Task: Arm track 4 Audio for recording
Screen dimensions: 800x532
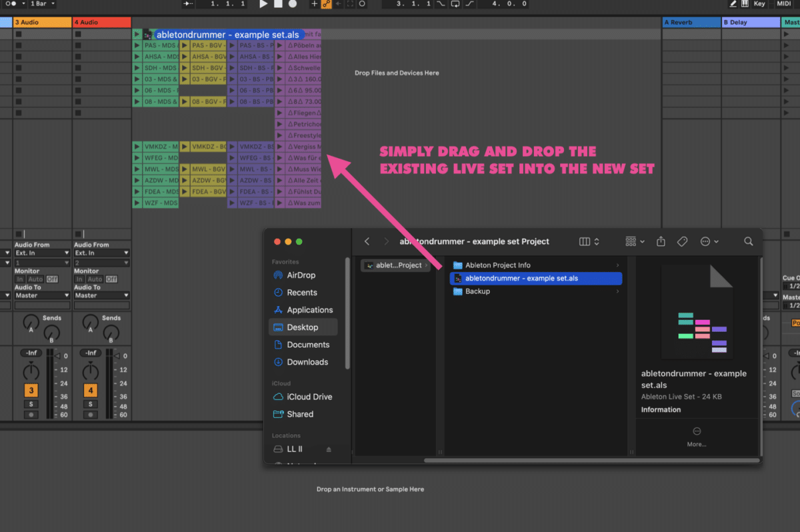Action: [90, 415]
